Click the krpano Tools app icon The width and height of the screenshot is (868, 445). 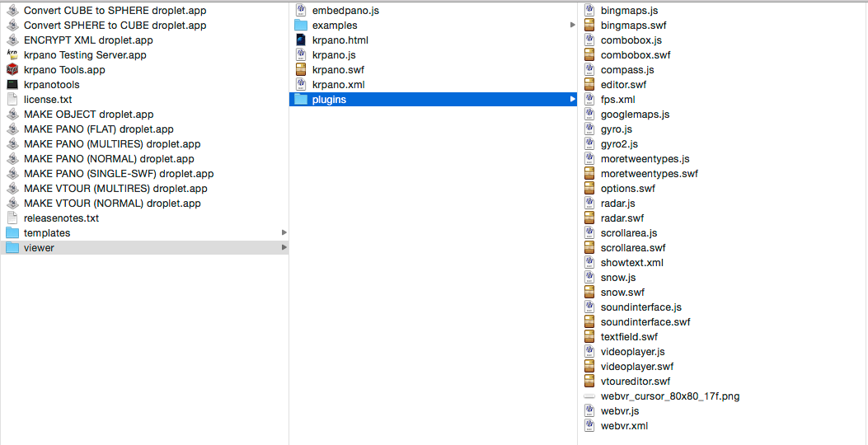pyautogui.click(x=12, y=70)
